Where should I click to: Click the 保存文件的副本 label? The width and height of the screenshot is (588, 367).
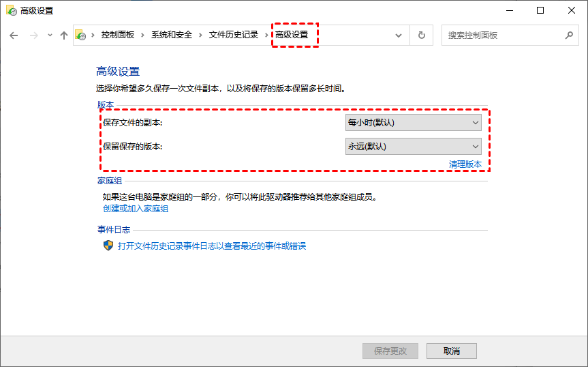click(x=132, y=123)
